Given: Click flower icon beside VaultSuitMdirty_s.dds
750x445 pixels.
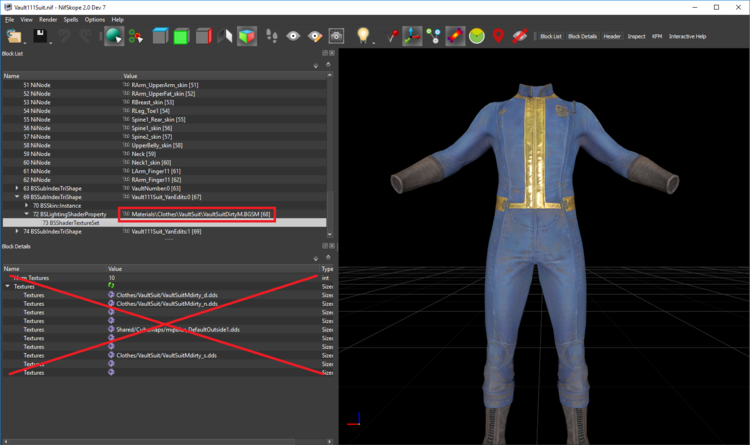Looking at the screenshot, I should click(x=111, y=355).
